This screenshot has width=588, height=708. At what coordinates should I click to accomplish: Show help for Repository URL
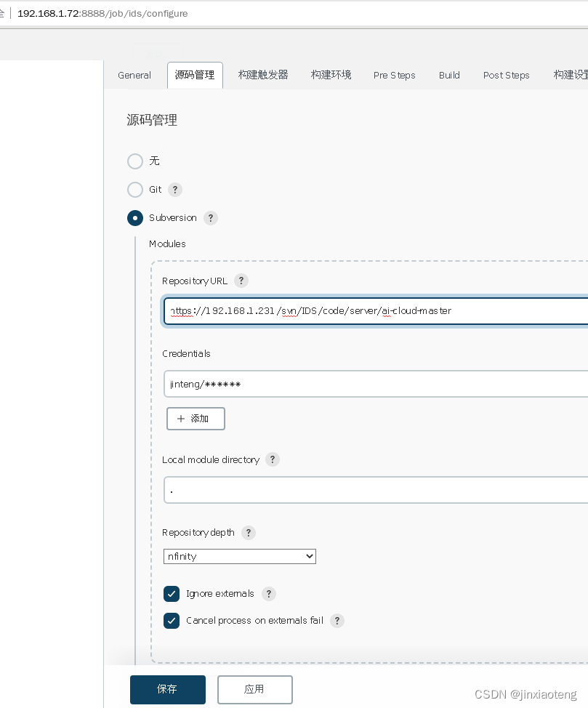point(241,281)
